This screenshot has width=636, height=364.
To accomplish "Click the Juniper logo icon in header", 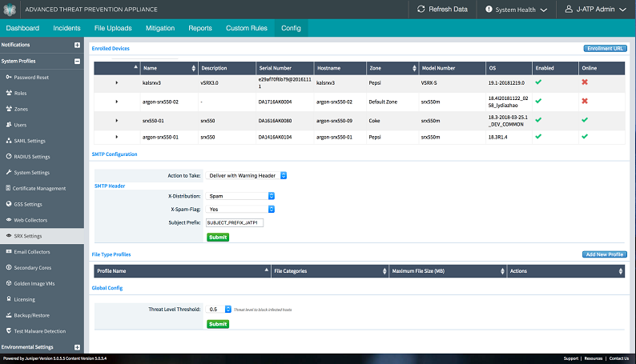I will [10, 10].
